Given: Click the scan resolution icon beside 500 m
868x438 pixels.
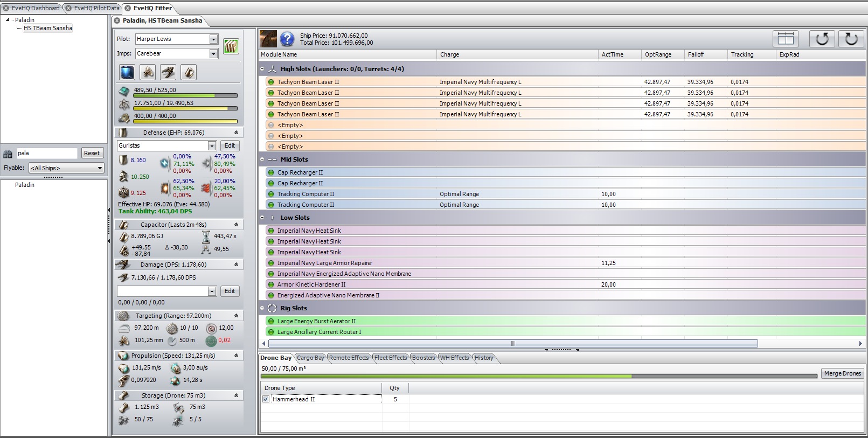Looking at the screenshot, I should [172, 340].
